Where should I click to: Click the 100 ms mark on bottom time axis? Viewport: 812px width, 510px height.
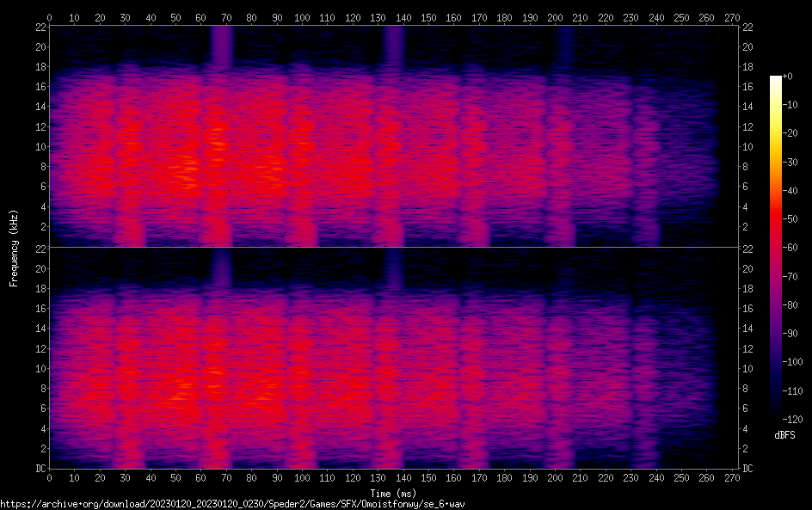(302, 478)
